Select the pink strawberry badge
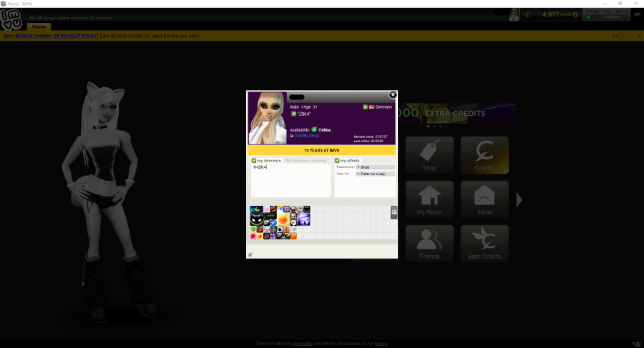 point(253,236)
